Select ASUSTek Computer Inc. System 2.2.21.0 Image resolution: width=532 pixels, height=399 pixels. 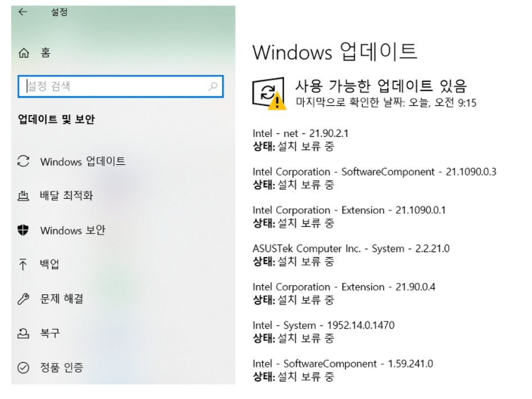351,249
